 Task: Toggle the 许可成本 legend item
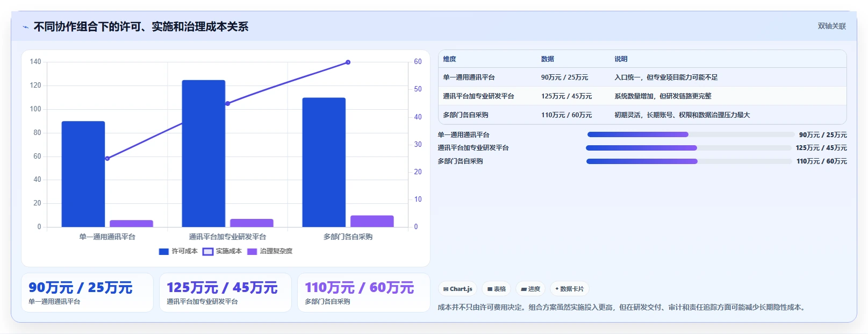[x=178, y=251]
